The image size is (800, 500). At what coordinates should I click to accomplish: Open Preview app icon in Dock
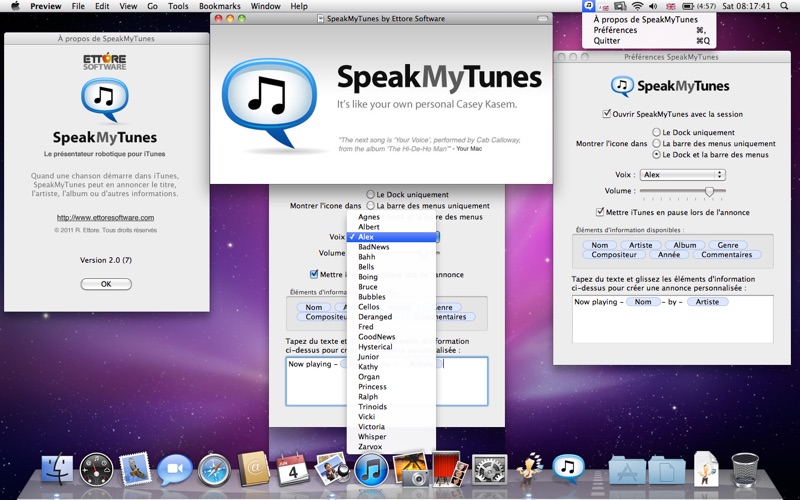(332, 468)
